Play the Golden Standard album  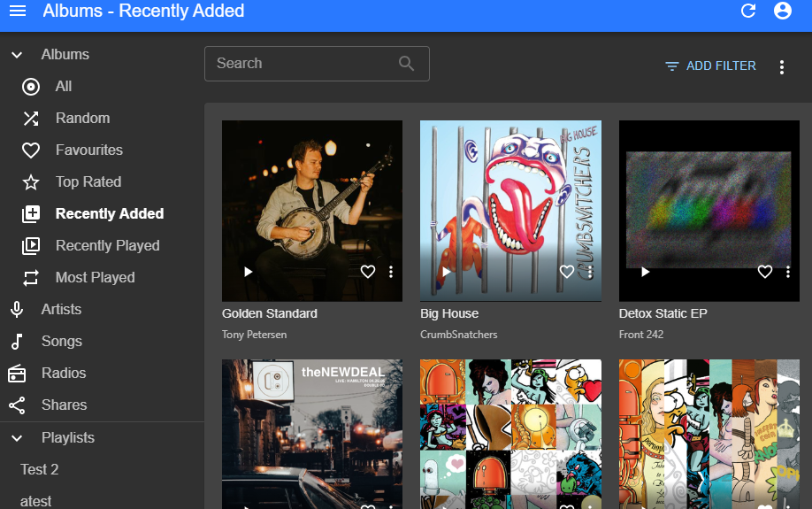[248, 272]
